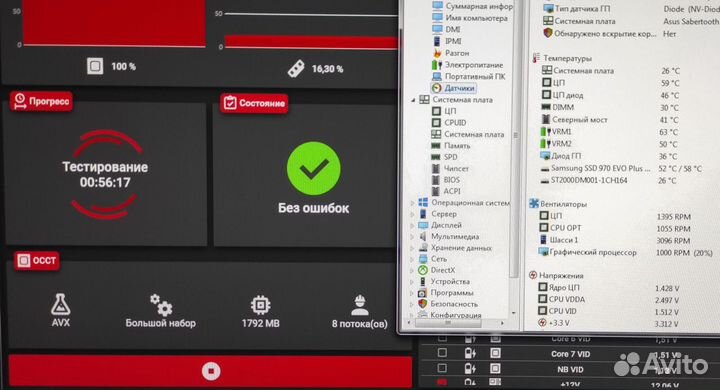
Task: Click the AIDA64 tree vertical scrollbar
Action: (x=515, y=136)
